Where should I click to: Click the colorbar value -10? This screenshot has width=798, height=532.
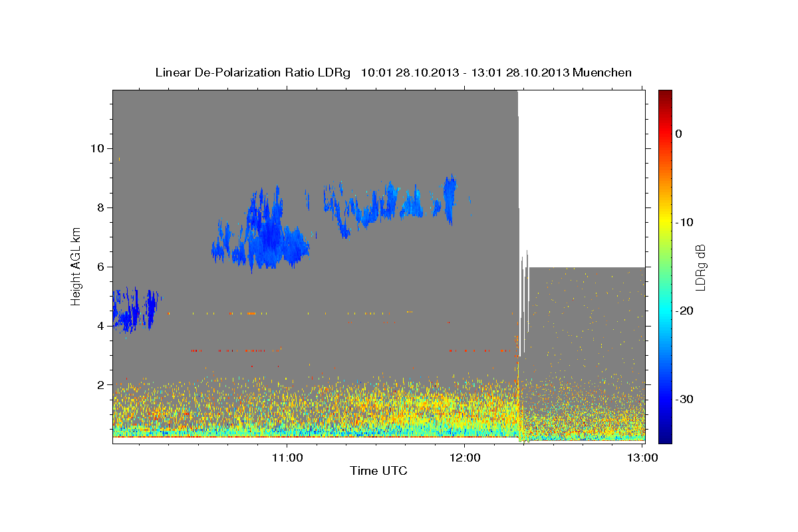(x=684, y=222)
